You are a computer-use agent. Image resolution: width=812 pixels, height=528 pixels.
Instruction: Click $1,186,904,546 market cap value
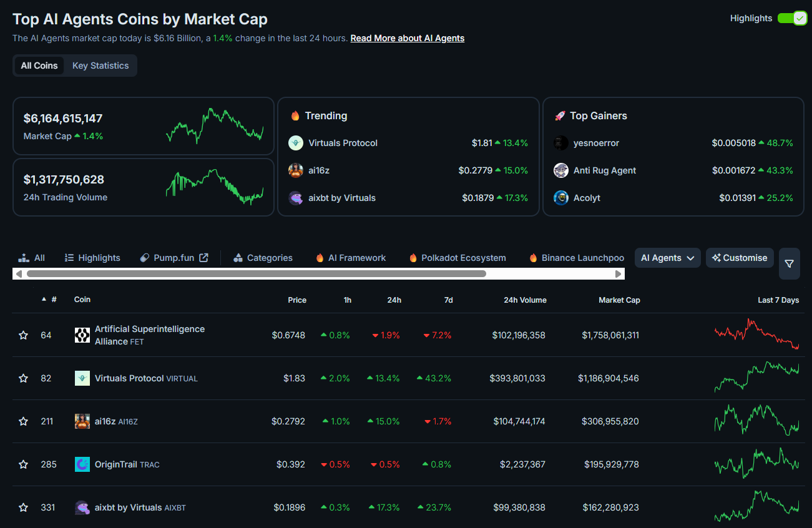(x=609, y=378)
